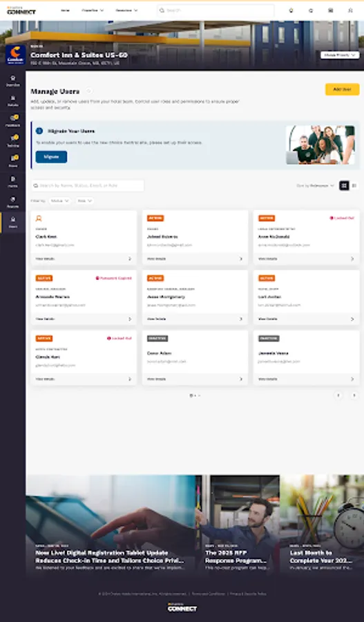Viewport: 364px width, 622px height.
Task: Open the user profile icon
Action: pyautogui.click(x=350, y=10)
